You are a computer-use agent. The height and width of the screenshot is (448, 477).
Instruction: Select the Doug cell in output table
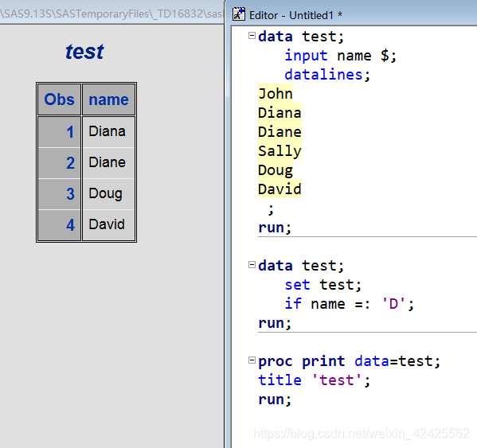pos(108,193)
